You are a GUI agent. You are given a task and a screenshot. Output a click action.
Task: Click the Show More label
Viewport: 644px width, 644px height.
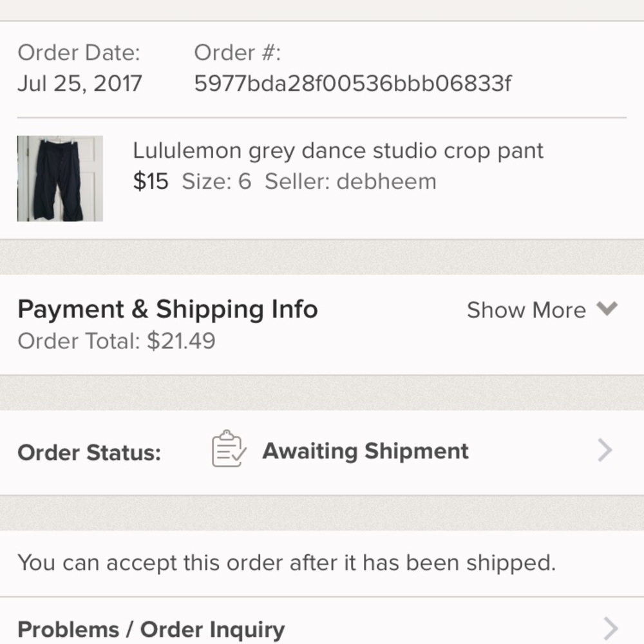click(526, 310)
